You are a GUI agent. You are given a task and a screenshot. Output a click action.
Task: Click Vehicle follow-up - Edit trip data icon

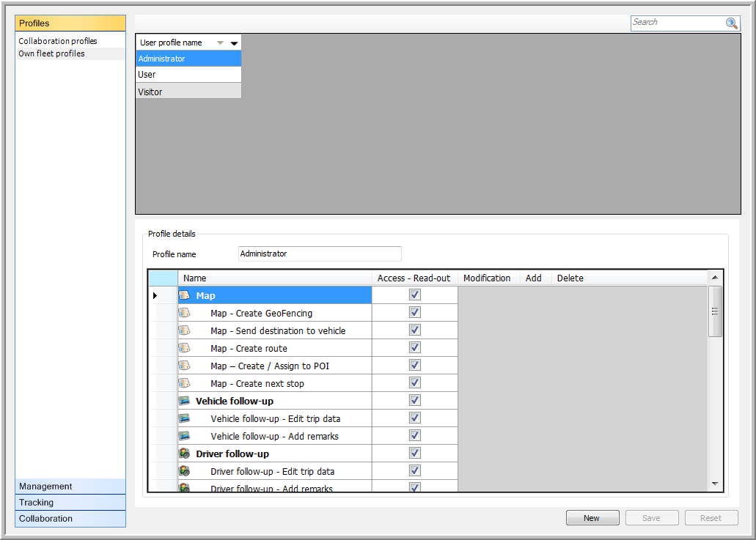point(185,418)
